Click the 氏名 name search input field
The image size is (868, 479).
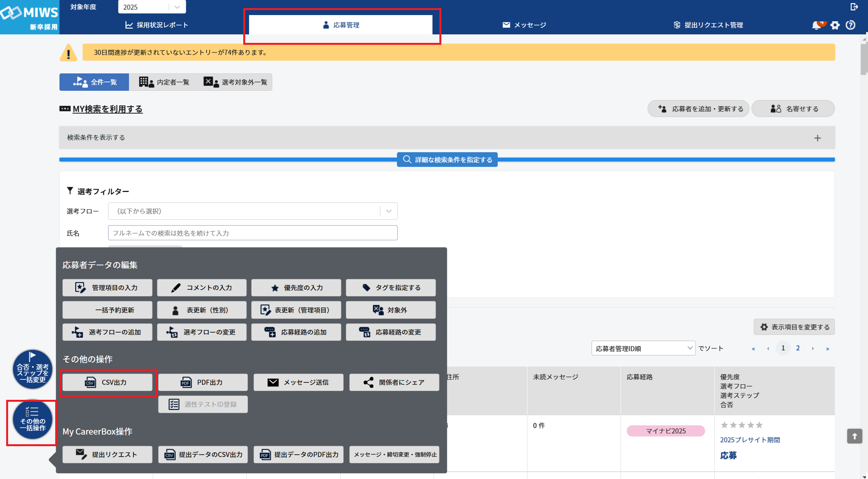point(253,233)
